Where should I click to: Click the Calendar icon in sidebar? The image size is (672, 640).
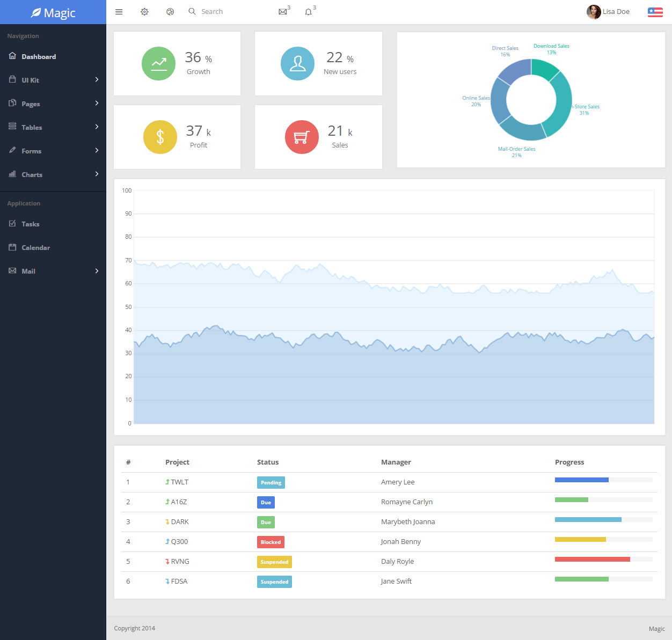coord(12,247)
